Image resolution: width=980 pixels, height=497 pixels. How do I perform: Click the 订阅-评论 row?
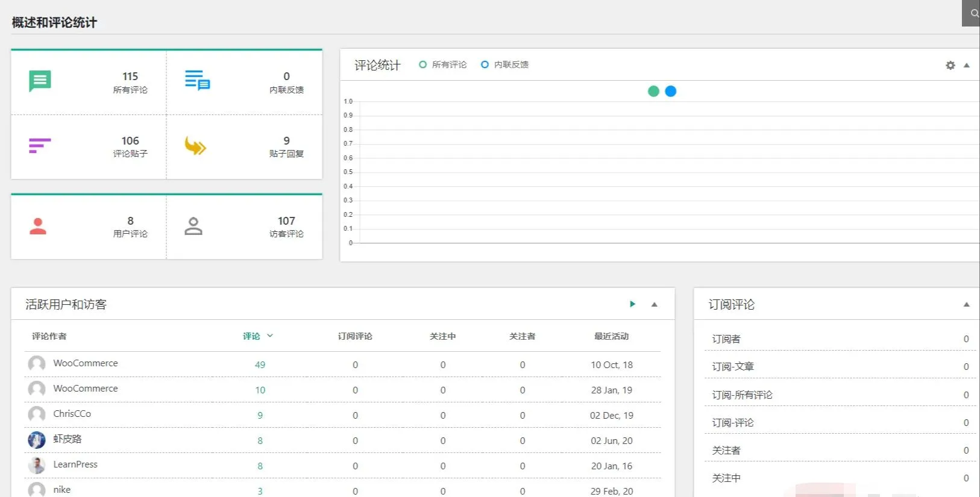840,423
